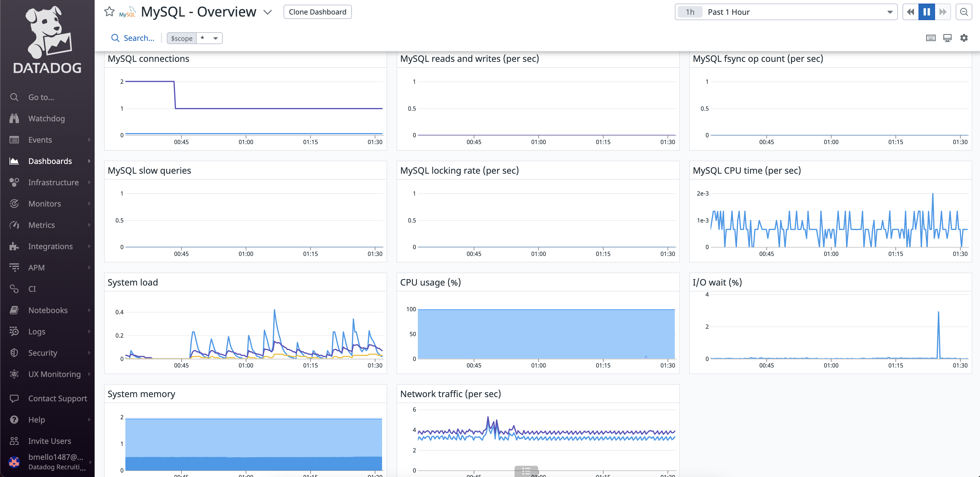Step time range backward

pos(911,12)
